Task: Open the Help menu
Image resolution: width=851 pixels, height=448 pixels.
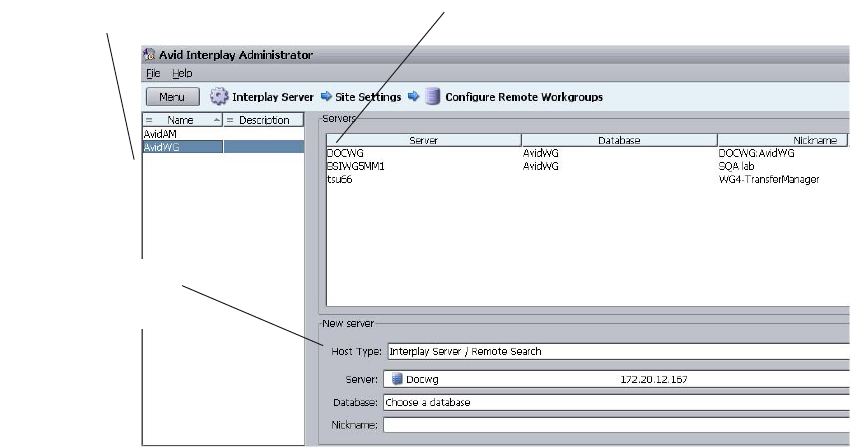Action: point(182,73)
